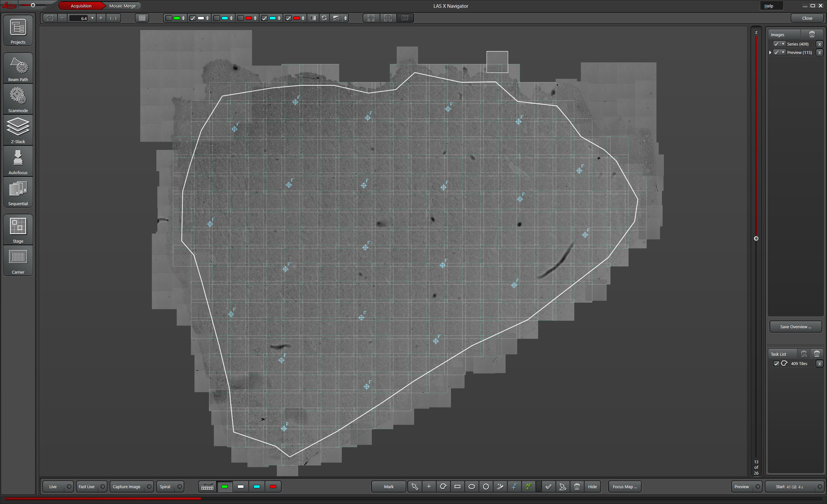The width and height of the screenshot is (827, 504).
Task: Open the zoom factor dropdown arrow
Action: [x=92, y=18]
